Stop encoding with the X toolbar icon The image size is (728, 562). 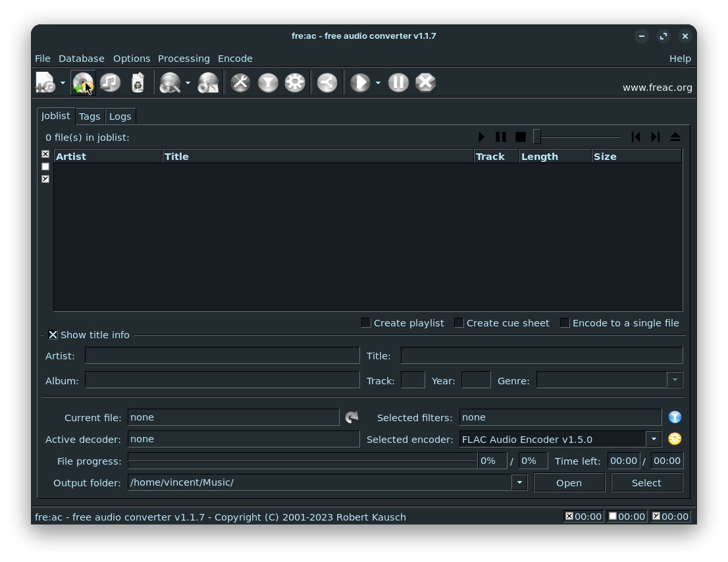click(426, 83)
